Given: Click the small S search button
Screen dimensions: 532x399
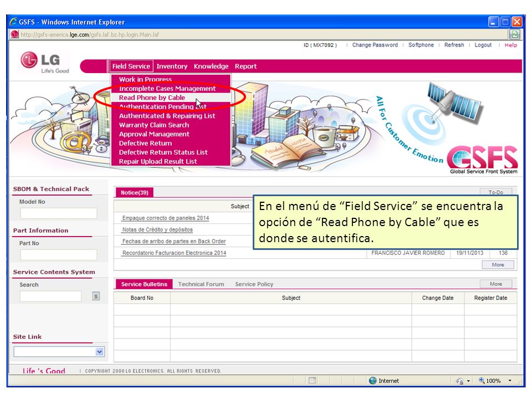Looking at the screenshot, I should click(96, 296).
